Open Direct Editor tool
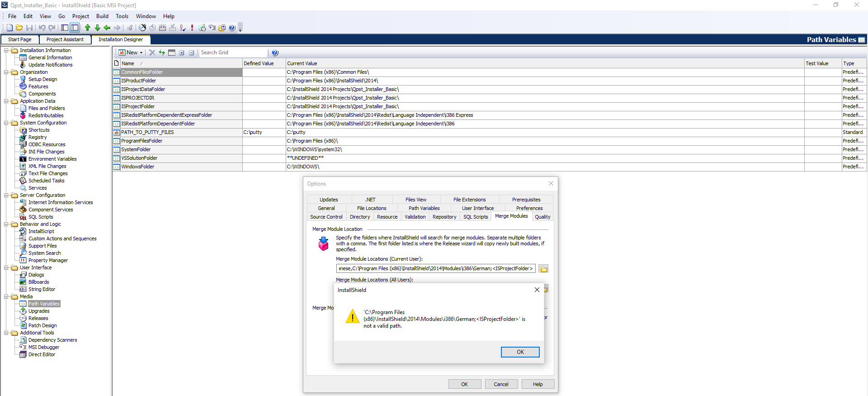The width and height of the screenshot is (868, 396). coord(42,354)
